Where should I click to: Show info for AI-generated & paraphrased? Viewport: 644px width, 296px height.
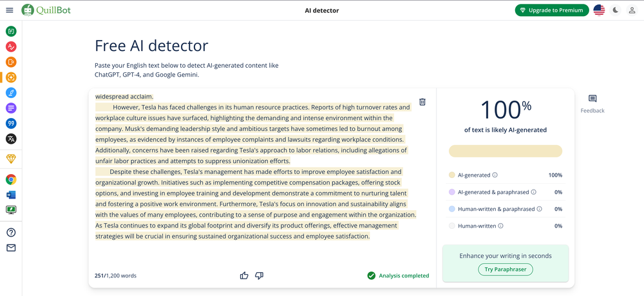pyautogui.click(x=533, y=192)
